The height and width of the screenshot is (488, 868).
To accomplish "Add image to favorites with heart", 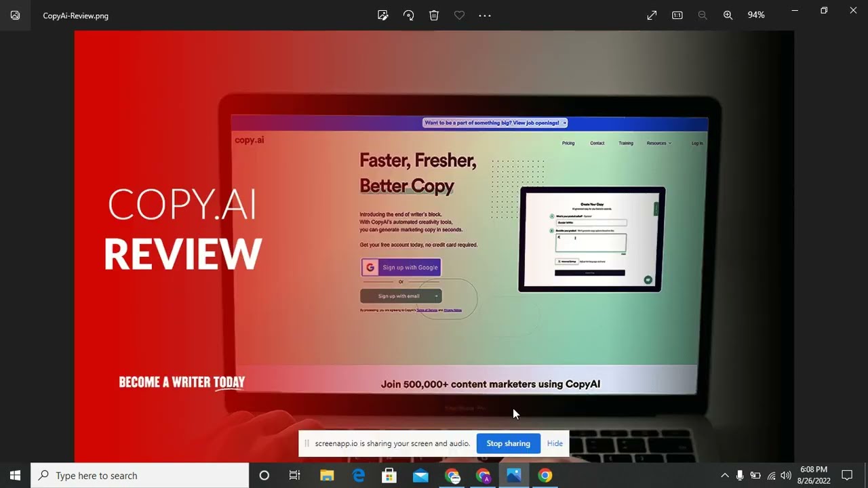I will point(459,15).
